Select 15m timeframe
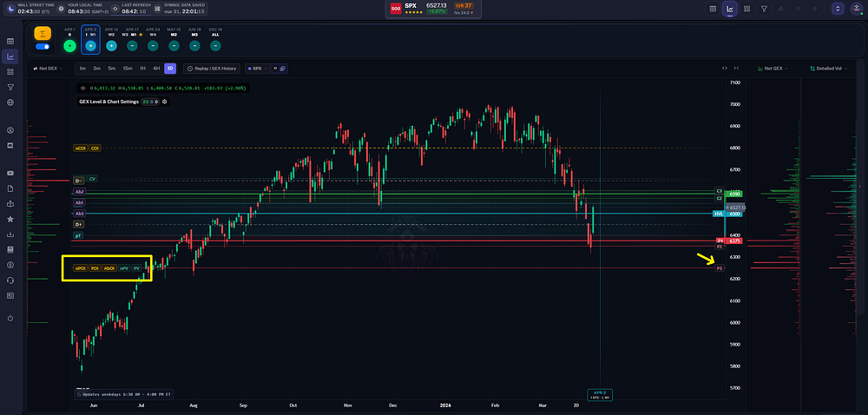This screenshot has width=868, height=415. point(128,69)
